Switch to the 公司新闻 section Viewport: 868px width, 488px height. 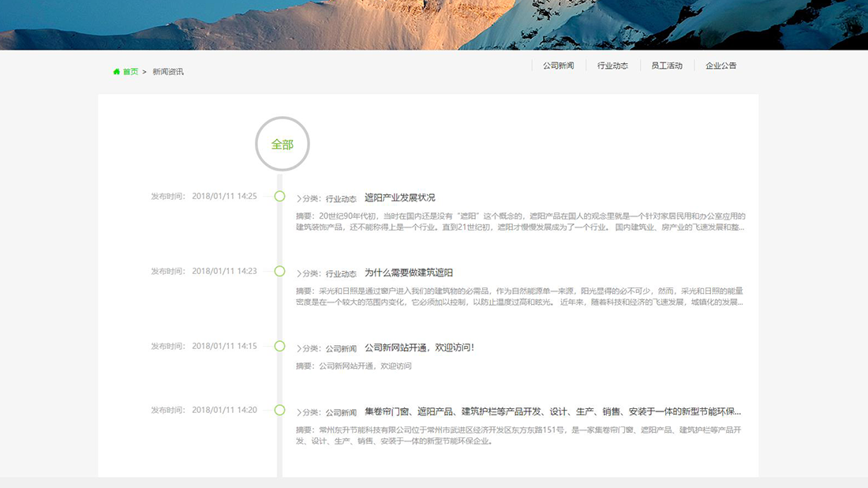[558, 65]
